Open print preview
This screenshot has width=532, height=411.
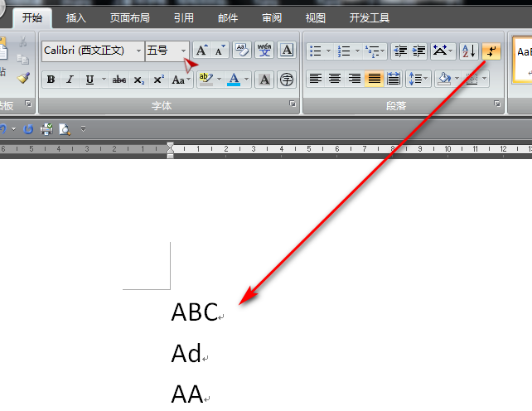coord(65,129)
